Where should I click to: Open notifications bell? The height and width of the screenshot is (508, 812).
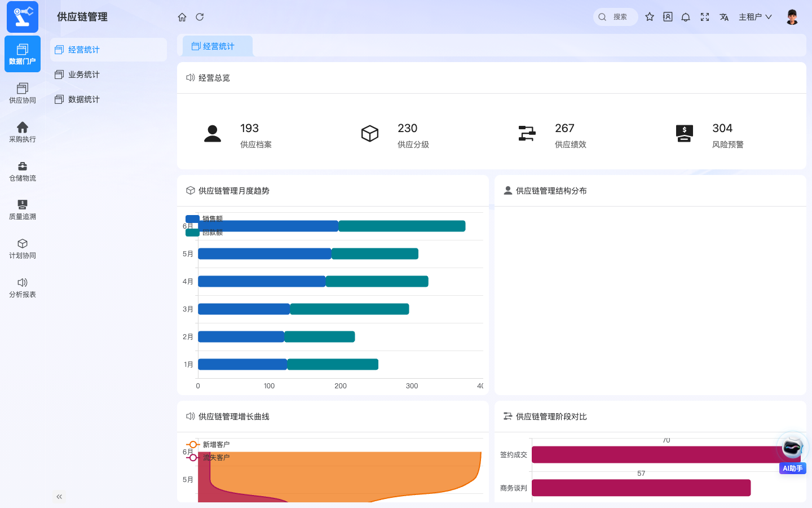tap(686, 17)
